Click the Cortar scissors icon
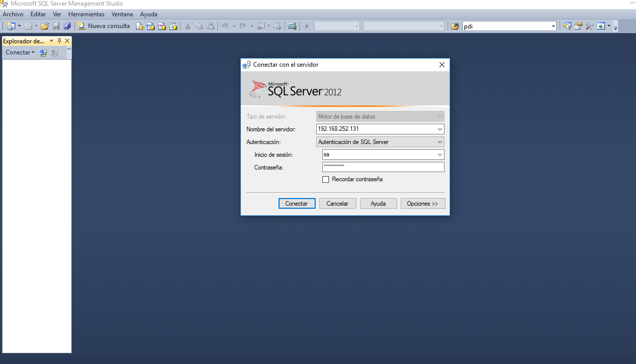Viewport: 636px width, 364px height. point(187,25)
